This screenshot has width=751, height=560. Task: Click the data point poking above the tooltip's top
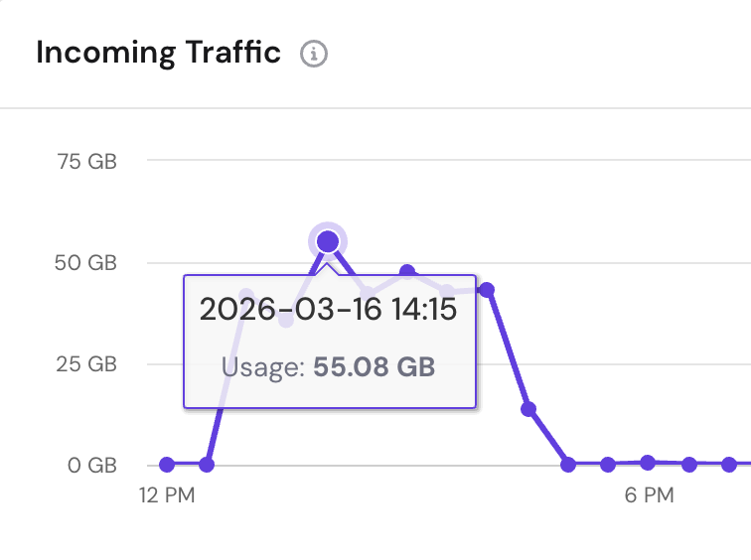click(x=407, y=271)
